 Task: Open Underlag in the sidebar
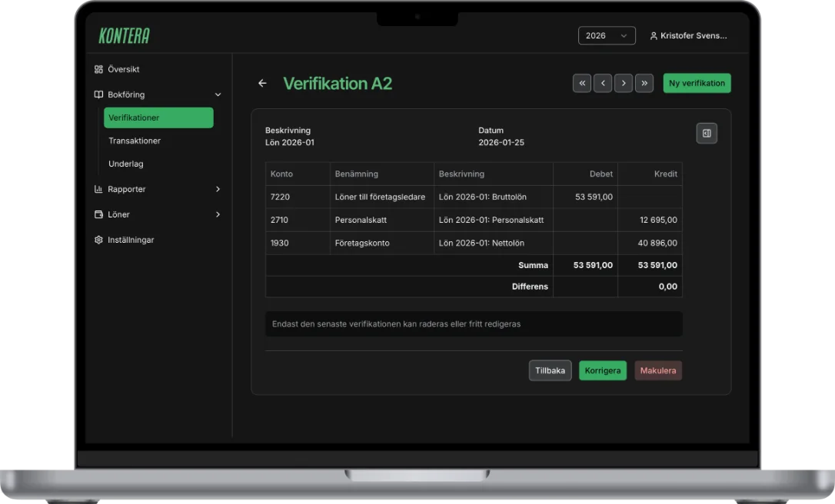[x=125, y=164]
